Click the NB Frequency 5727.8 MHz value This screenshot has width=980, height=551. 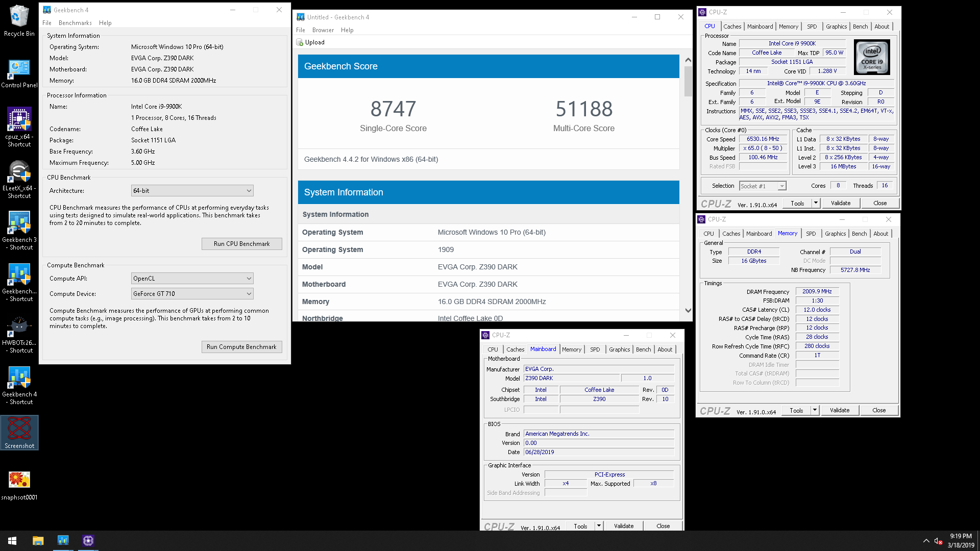(x=855, y=270)
